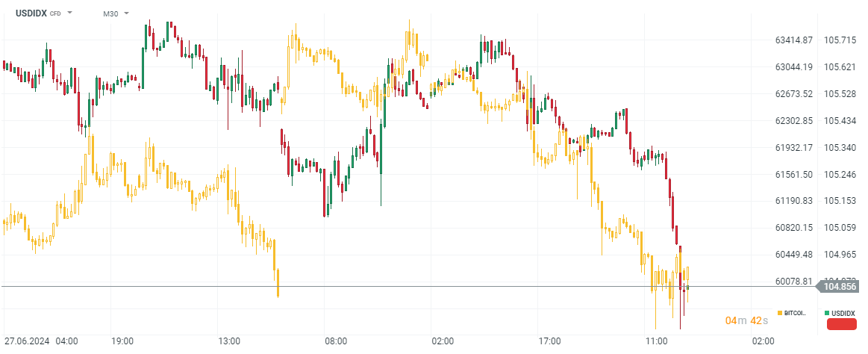Image resolution: width=868 pixels, height=354 pixels.
Task: Click the green USDIDX legend color square
Action: pyautogui.click(x=827, y=312)
